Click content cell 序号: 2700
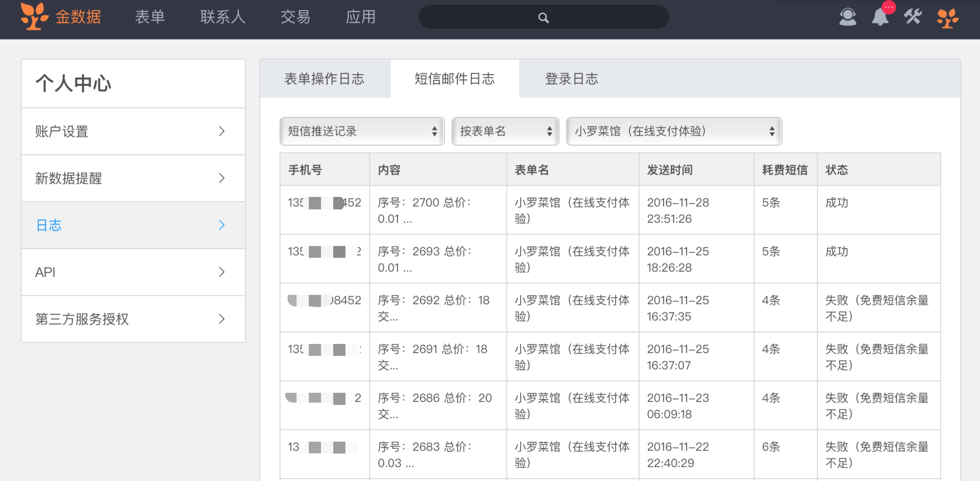980x481 pixels. click(438, 210)
